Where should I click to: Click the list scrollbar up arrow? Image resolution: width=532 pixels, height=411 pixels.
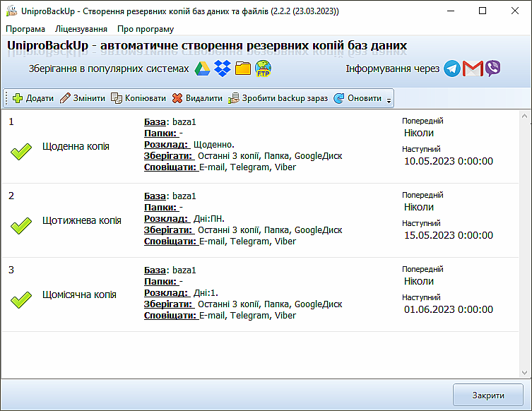click(x=524, y=116)
